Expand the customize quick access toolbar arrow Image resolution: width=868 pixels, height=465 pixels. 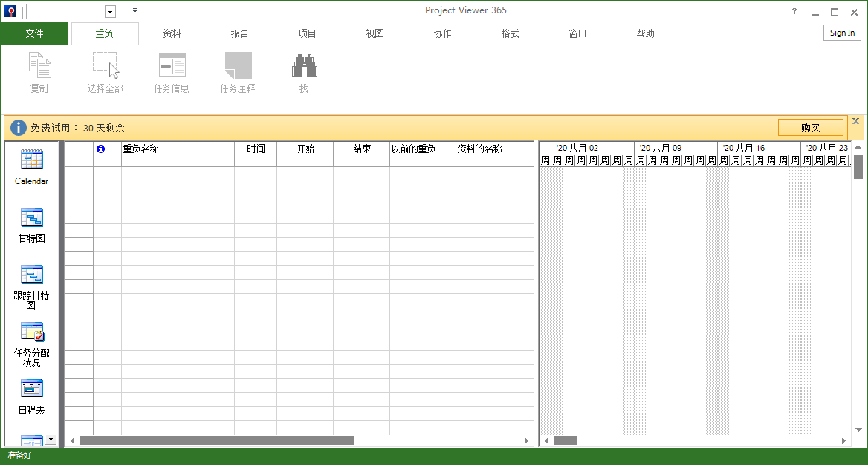coord(135,10)
